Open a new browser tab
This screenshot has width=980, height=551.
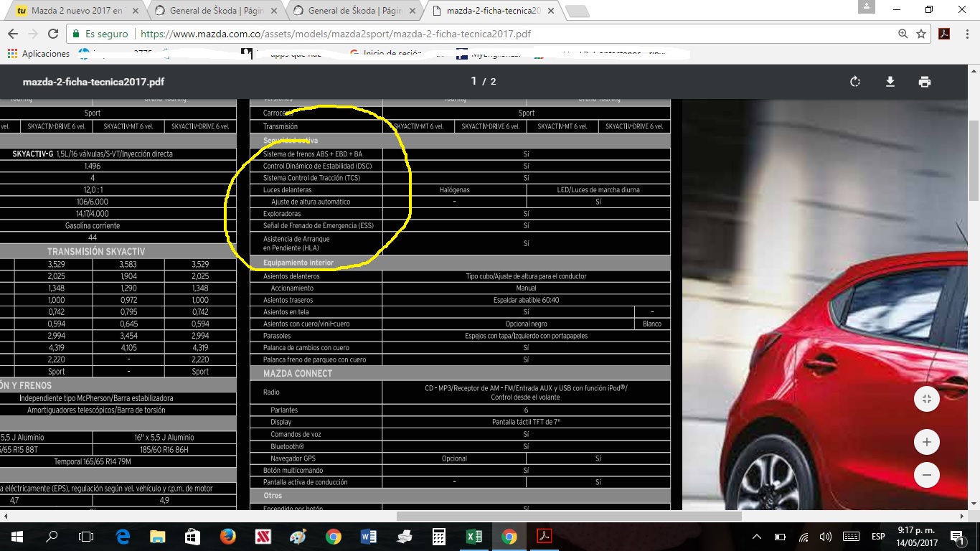[x=578, y=11]
